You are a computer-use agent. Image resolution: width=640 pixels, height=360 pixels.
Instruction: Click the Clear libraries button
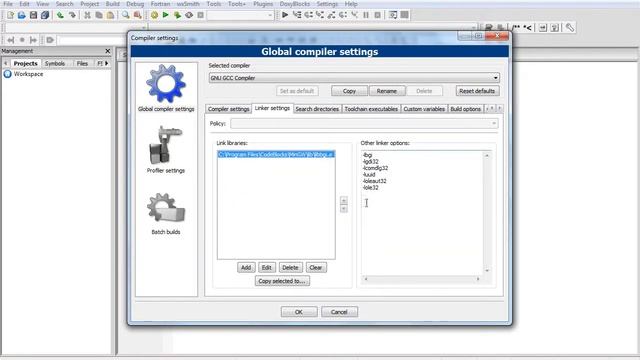point(316,267)
